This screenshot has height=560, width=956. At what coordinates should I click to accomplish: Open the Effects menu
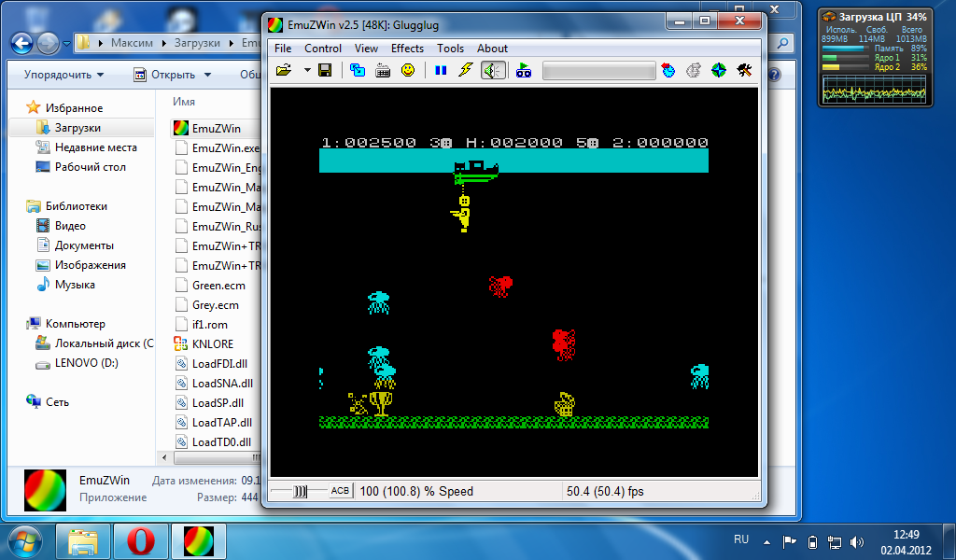pyautogui.click(x=407, y=49)
